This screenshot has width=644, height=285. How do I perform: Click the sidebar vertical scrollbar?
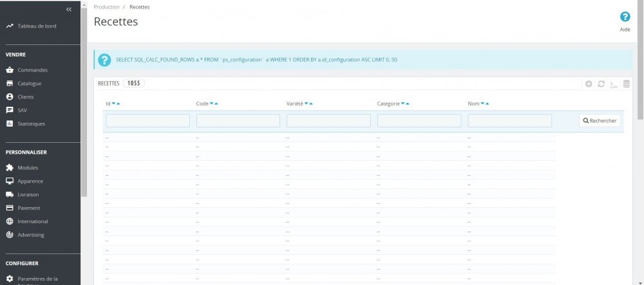[84, 102]
